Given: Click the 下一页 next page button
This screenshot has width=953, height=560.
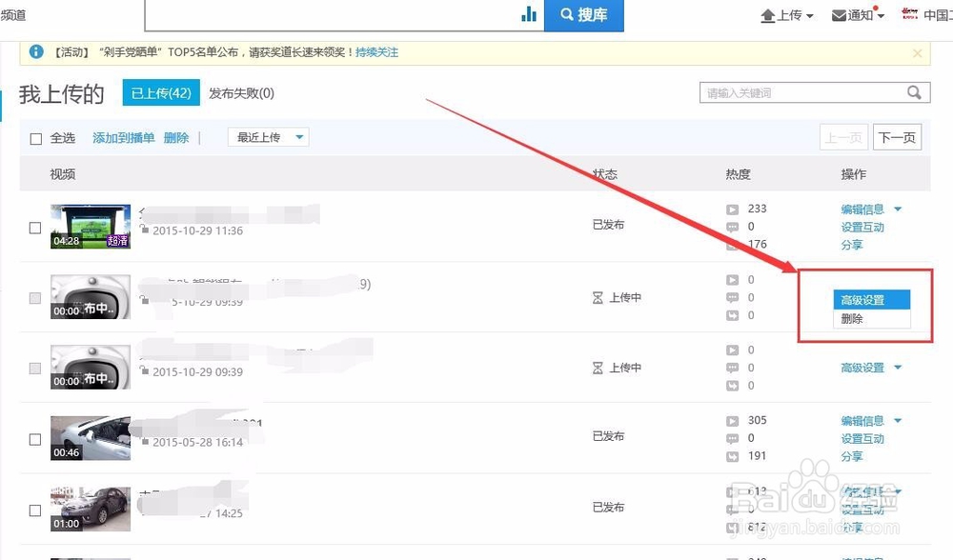Looking at the screenshot, I should click(897, 136).
